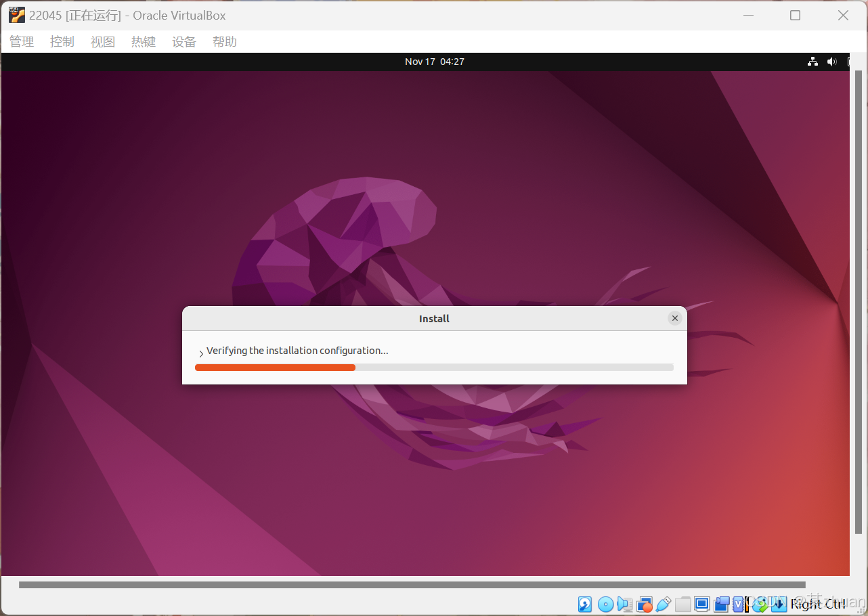Image resolution: width=868 pixels, height=616 pixels.
Task: Open the 设备 menu
Action: 184,42
